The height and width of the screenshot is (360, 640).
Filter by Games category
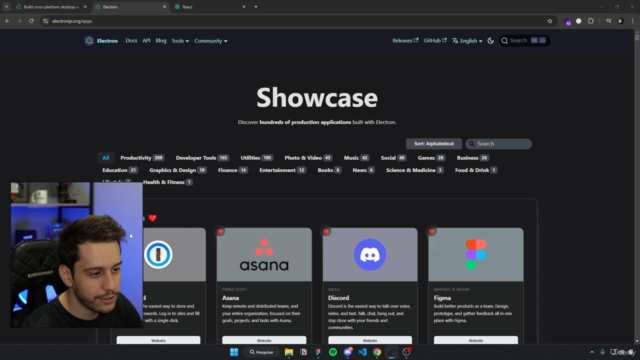[x=431, y=158]
